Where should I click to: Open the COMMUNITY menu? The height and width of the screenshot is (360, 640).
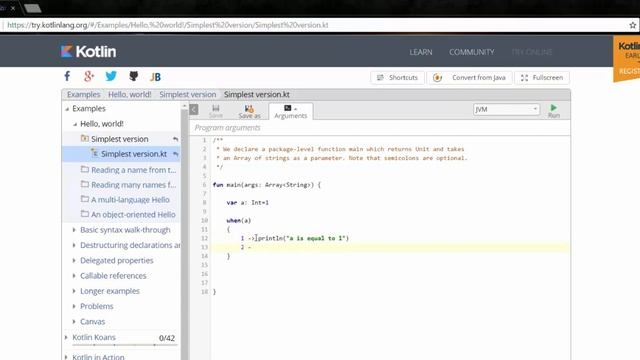click(471, 52)
